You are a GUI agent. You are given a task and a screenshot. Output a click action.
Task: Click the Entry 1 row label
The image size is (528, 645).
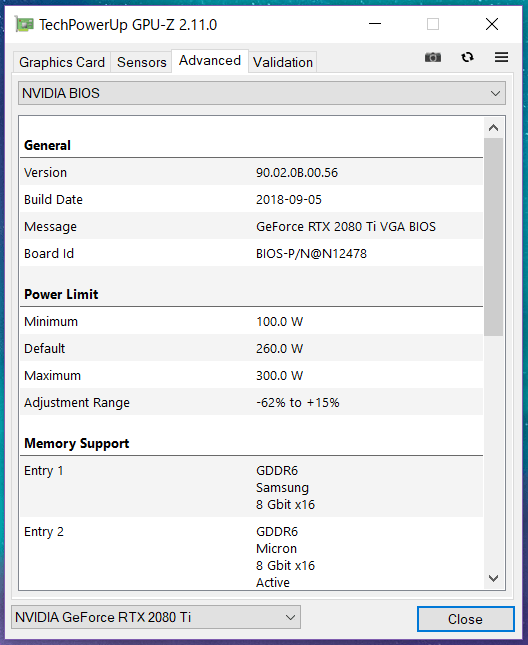(44, 470)
